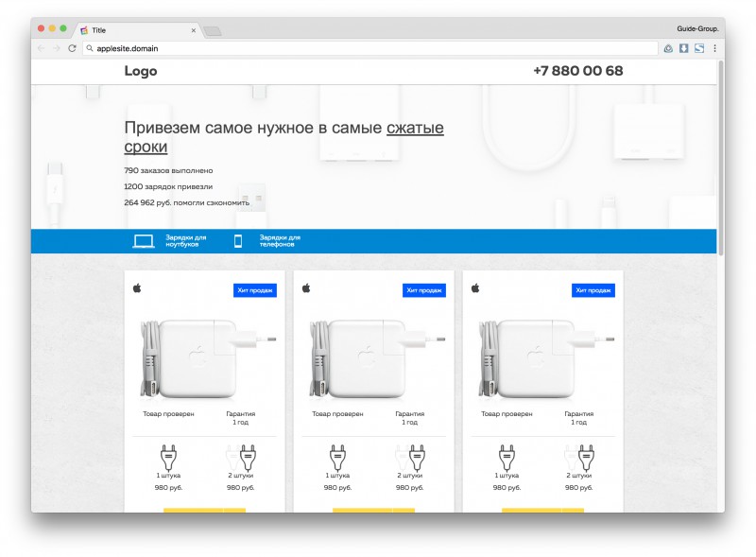Select the double plug icon on second card
The height and width of the screenshot is (557, 756).
pyautogui.click(x=411, y=457)
